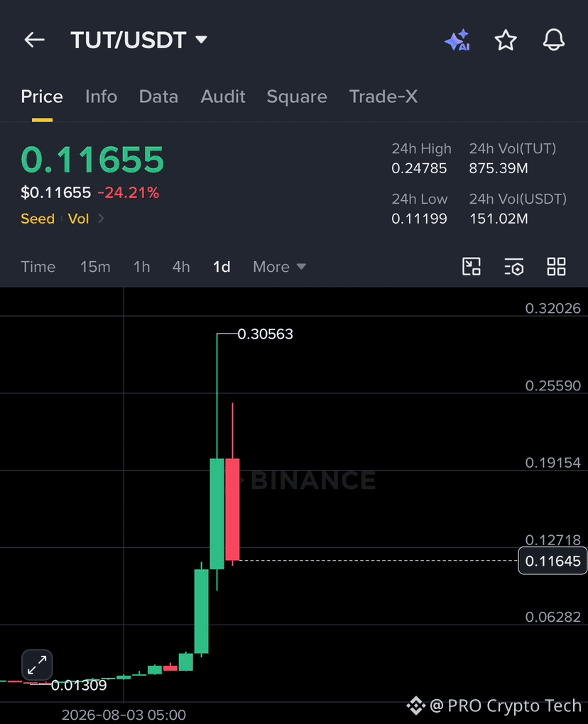Switch to the Info tab
This screenshot has width=588, height=724.
click(101, 97)
